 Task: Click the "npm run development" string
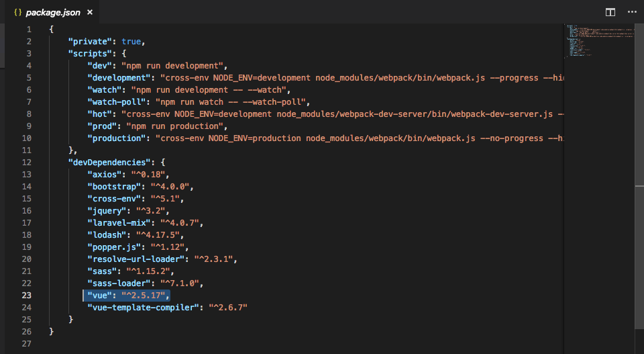point(172,66)
